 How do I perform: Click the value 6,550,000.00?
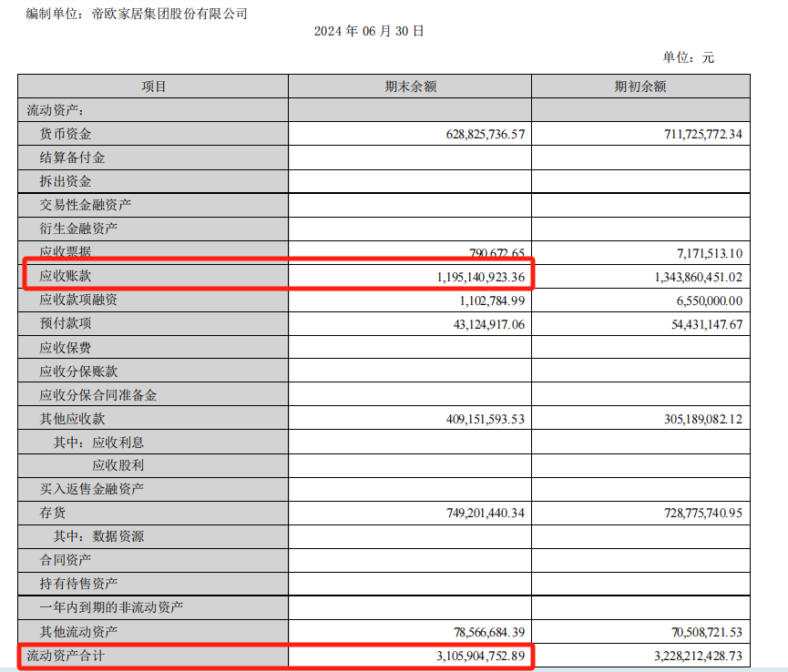click(x=710, y=300)
